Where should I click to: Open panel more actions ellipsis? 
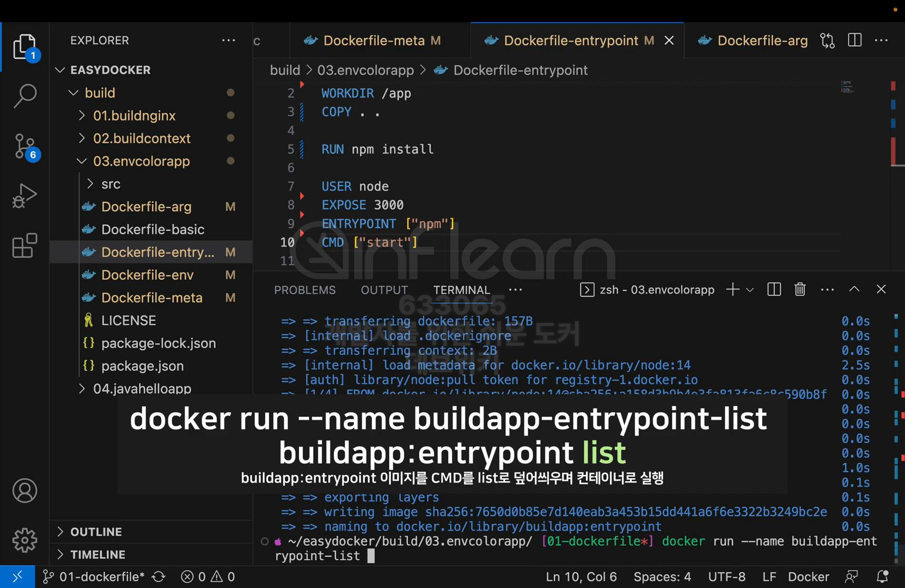click(827, 290)
